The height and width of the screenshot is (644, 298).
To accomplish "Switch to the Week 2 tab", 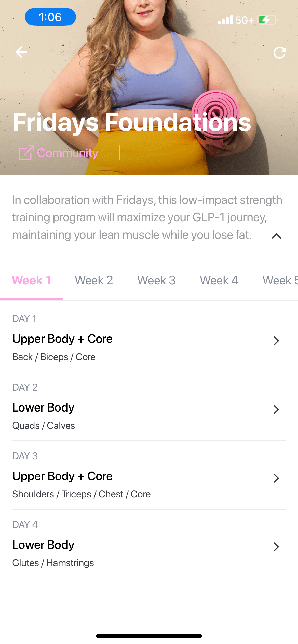I will pyautogui.click(x=94, y=280).
